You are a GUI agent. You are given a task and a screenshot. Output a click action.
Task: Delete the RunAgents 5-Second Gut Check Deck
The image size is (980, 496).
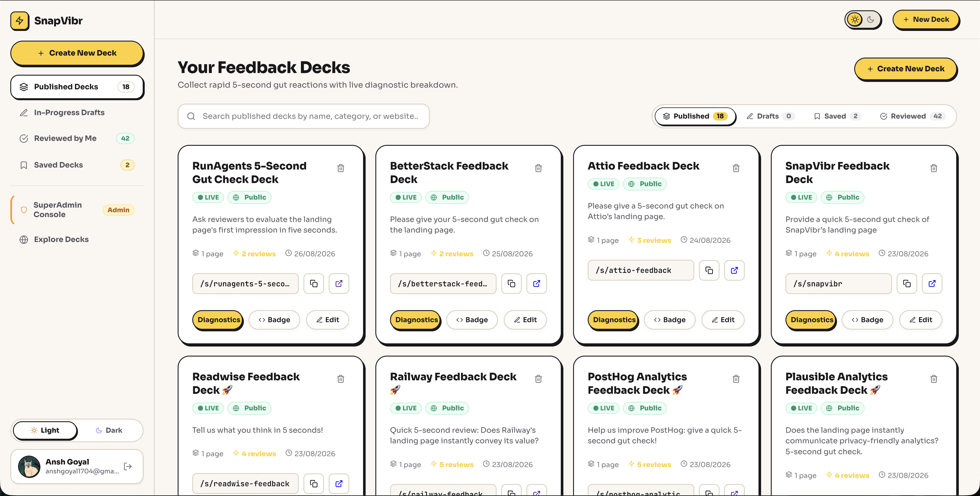[340, 168]
